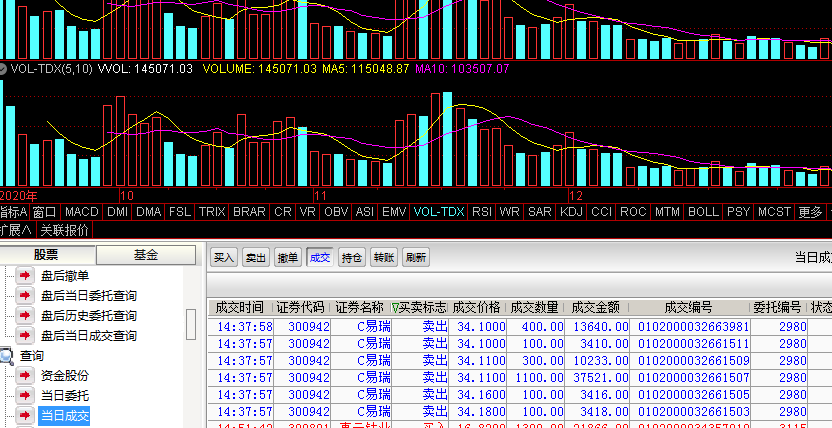The width and height of the screenshot is (832, 428).
Task: Select 盘后当日成交查询 tree entry
Action: click(x=89, y=336)
